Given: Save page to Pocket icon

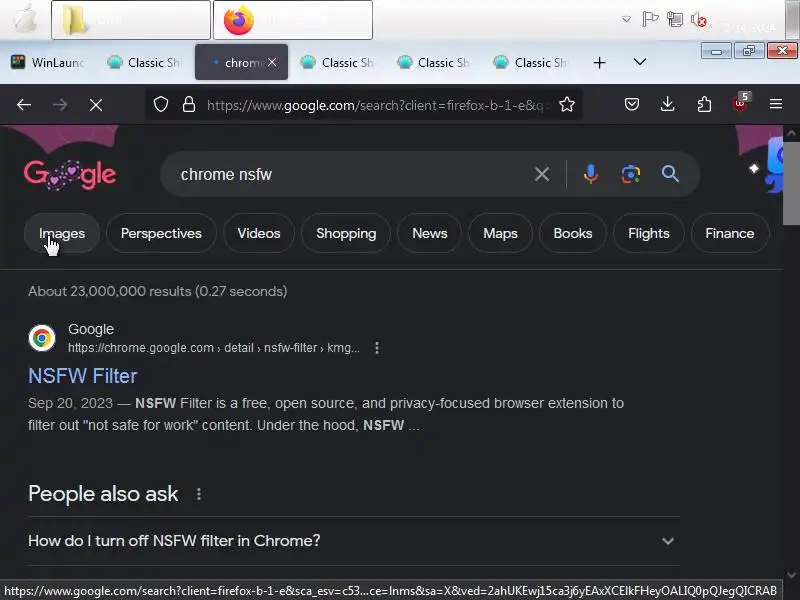Looking at the screenshot, I should pos(632,105).
